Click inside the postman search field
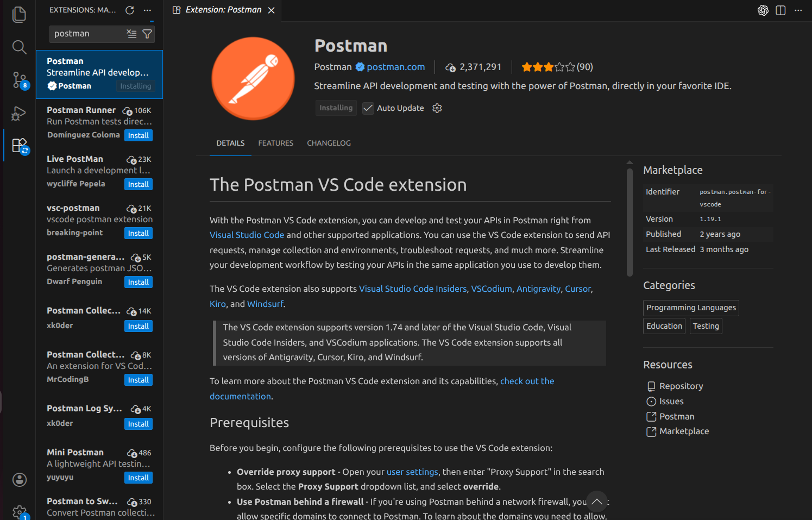 (87, 34)
